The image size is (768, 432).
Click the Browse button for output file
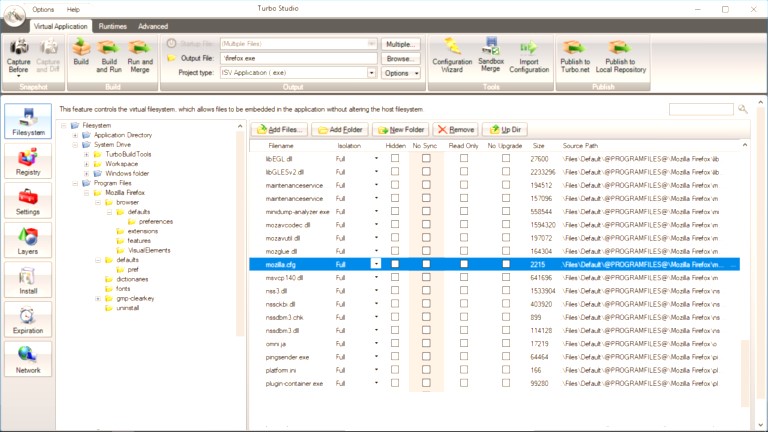tap(401, 58)
